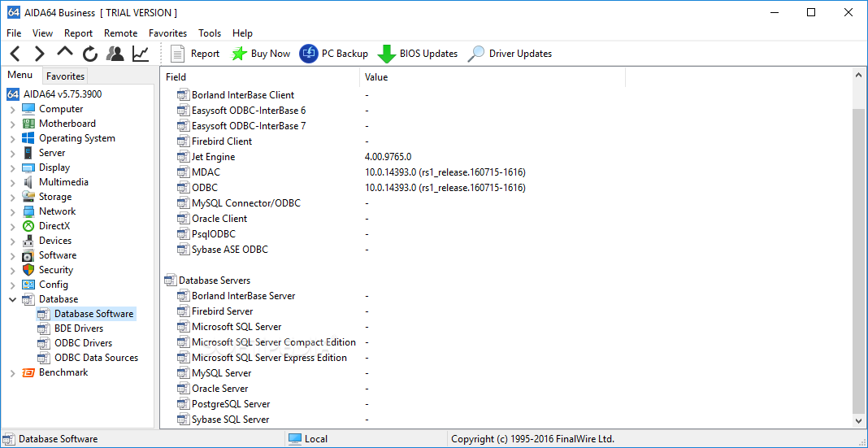
Task: Click the Server tower icon in the tree
Action: 28,153
